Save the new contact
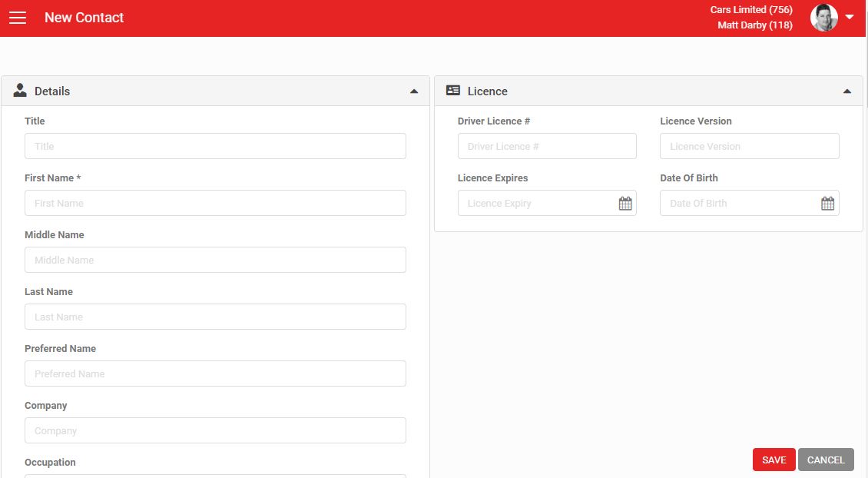The image size is (868, 478). pos(774,460)
